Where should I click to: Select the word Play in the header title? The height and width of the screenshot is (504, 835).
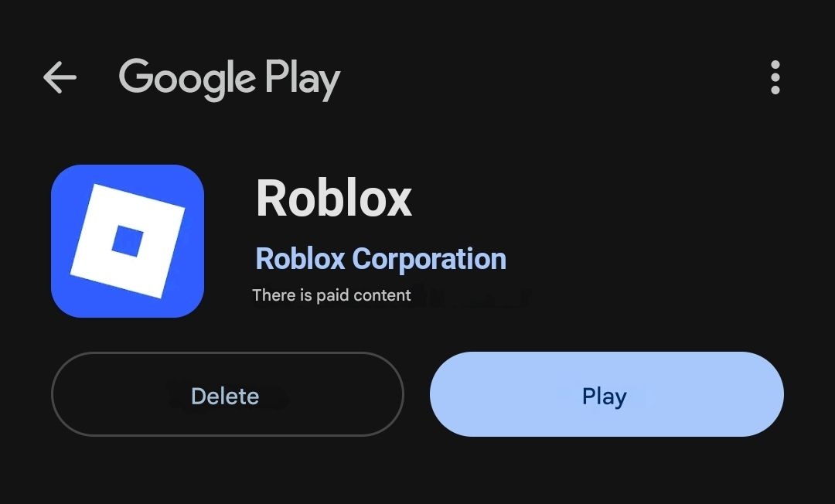[x=303, y=80]
